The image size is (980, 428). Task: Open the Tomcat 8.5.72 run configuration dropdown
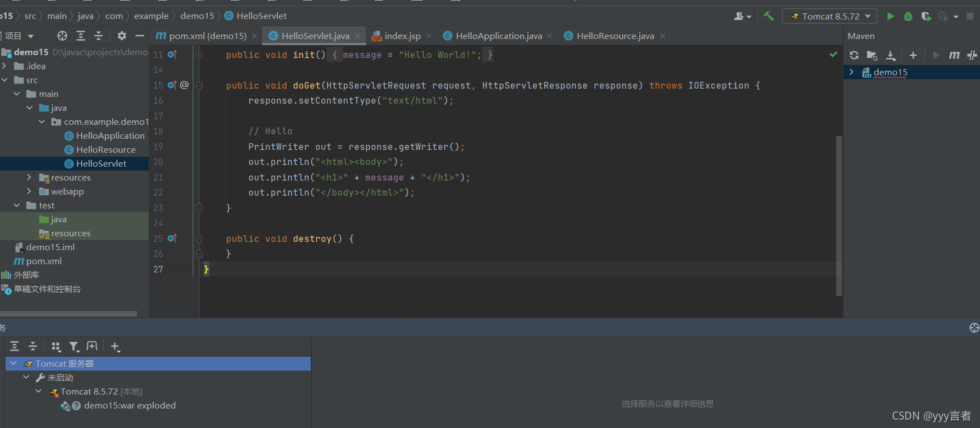[x=830, y=16]
